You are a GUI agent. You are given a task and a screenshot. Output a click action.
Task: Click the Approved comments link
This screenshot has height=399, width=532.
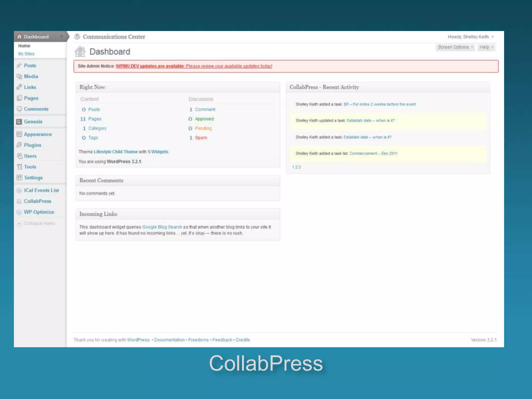tap(204, 119)
